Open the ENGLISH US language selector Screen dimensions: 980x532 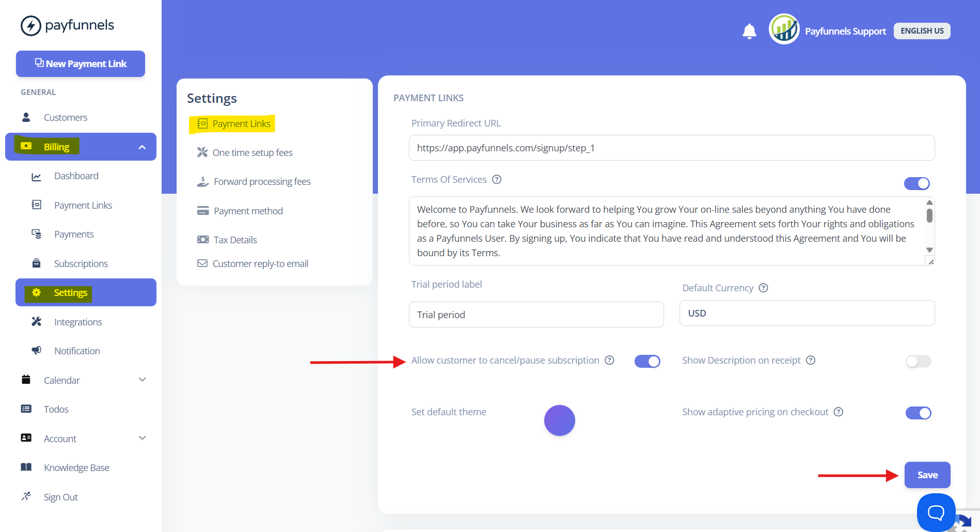tap(922, 31)
